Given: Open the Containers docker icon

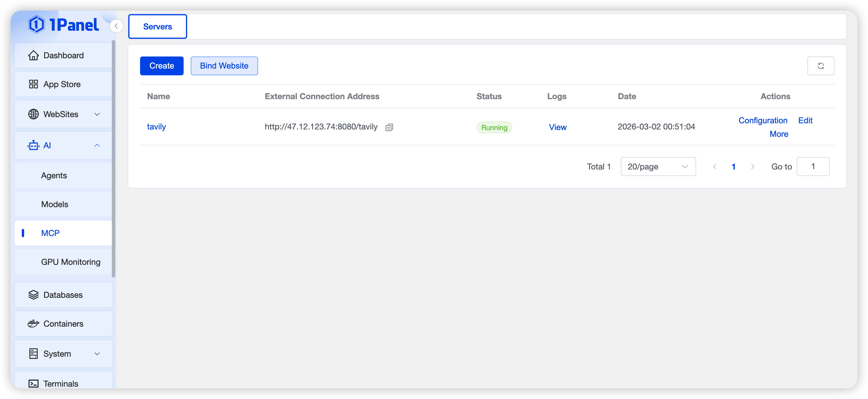Looking at the screenshot, I should [33, 323].
